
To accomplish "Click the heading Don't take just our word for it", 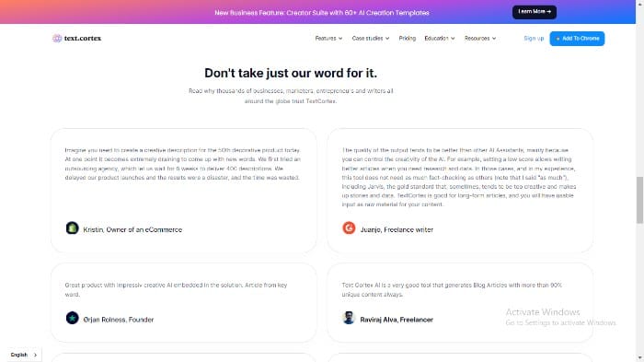I will click(x=291, y=73).
